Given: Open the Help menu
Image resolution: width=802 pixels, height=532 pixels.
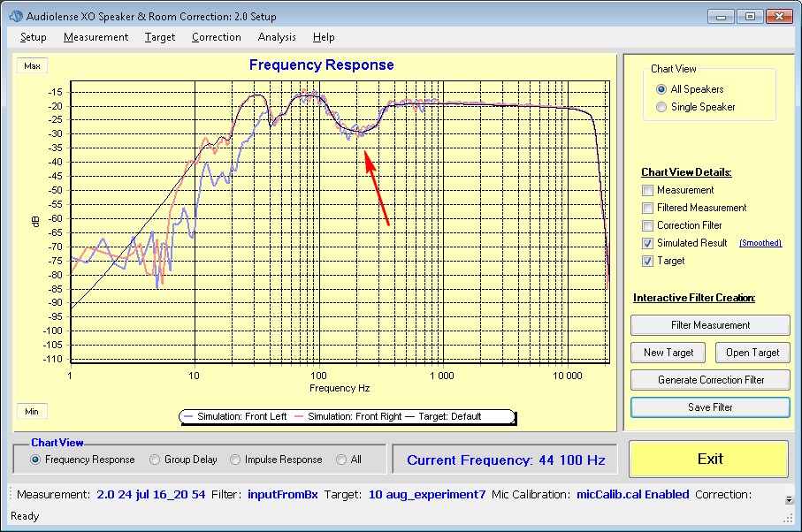Looking at the screenshot, I should click(x=324, y=37).
